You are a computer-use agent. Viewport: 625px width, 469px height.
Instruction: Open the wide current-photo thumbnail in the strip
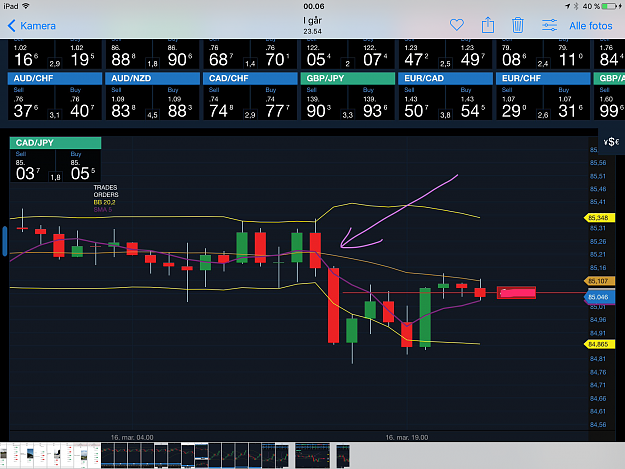tap(312, 455)
